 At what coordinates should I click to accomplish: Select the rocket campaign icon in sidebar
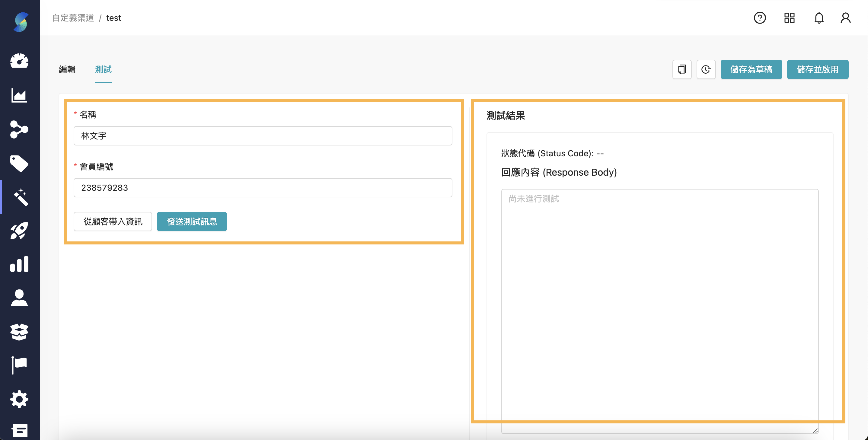coord(19,231)
